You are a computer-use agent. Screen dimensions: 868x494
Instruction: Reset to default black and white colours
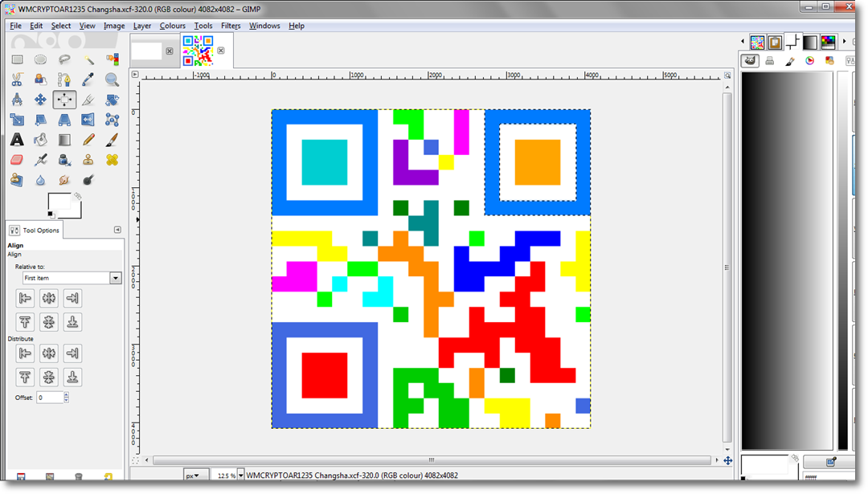click(x=51, y=214)
